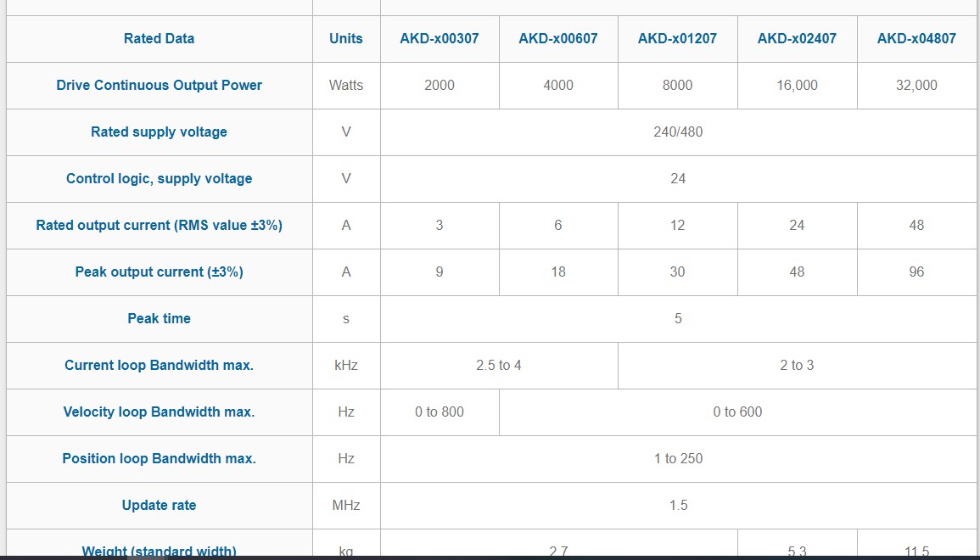Click the "Current loop Bandwidth max." row label
The width and height of the screenshot is (980, 560).
159,366
